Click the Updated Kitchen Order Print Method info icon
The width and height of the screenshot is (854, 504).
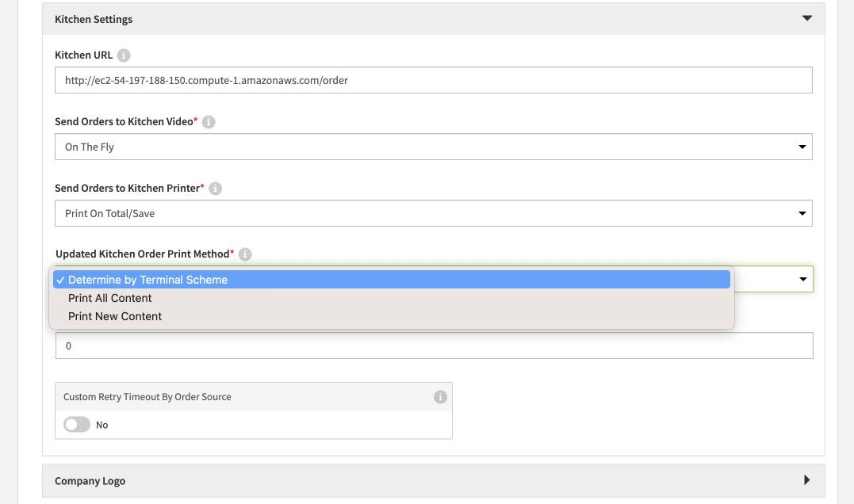(x=245, y=254)
